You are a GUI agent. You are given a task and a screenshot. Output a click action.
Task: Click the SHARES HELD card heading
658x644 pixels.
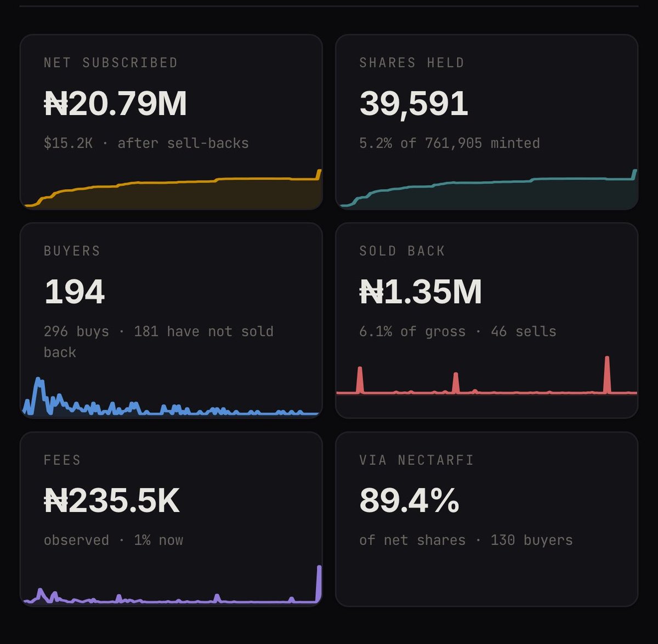412,63
